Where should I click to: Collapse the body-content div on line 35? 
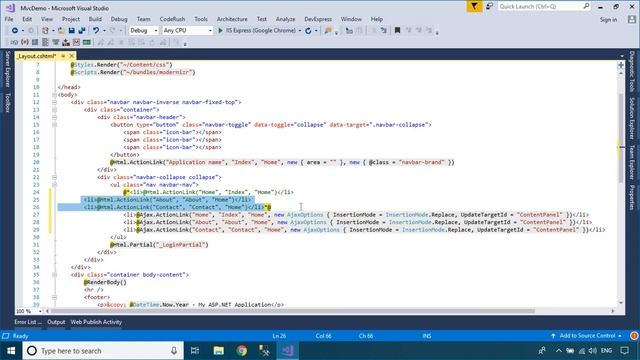(54, 275)
